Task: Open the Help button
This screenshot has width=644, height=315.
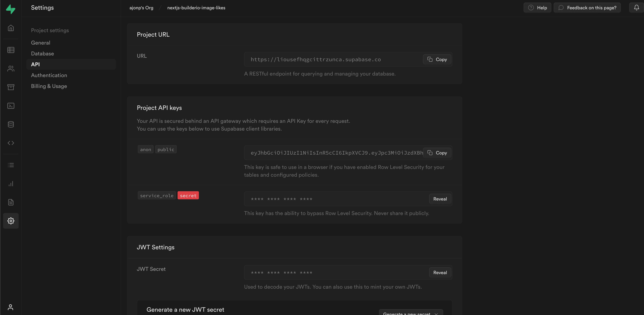Action: (537, 8)
